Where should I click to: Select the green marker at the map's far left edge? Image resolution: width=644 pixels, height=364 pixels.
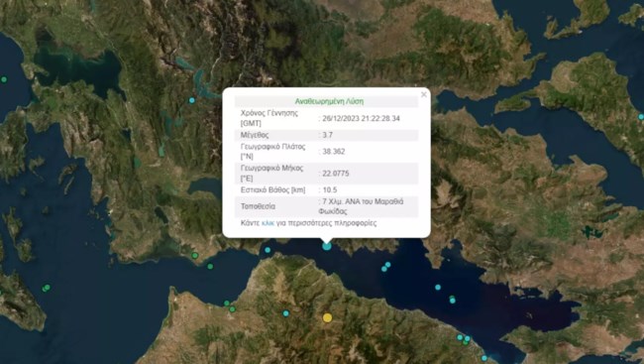pos(4,79)
